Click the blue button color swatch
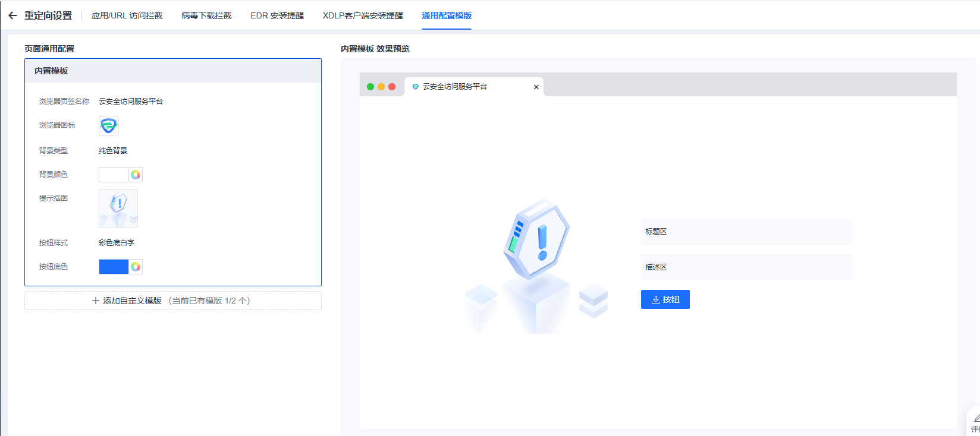Image resolution: width=980 pixels, height=436 pixels. 114,267
